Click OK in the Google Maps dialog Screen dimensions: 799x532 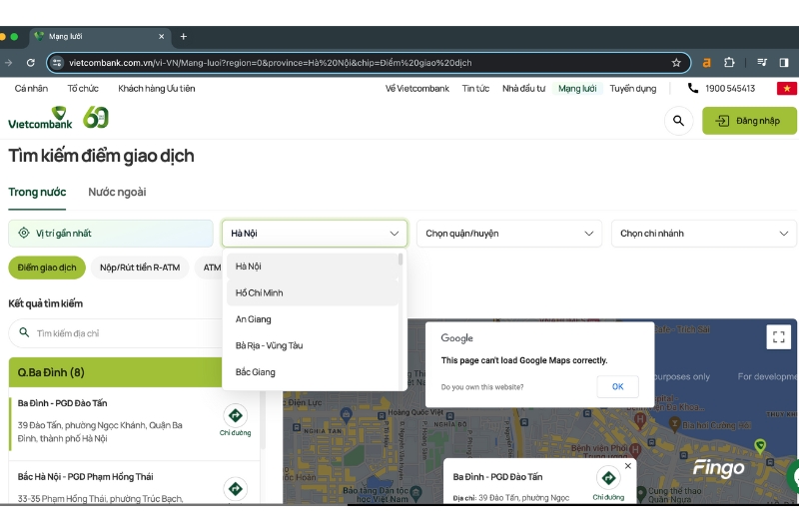tap(617, 387)
